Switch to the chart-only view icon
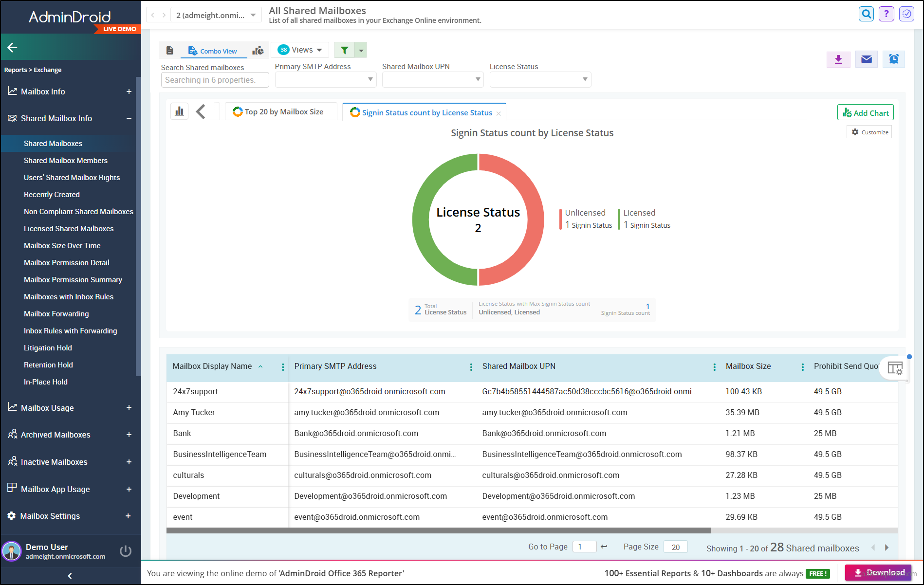Image resolution: width=924 pixels, height=585 pixels. coord(258,51)
